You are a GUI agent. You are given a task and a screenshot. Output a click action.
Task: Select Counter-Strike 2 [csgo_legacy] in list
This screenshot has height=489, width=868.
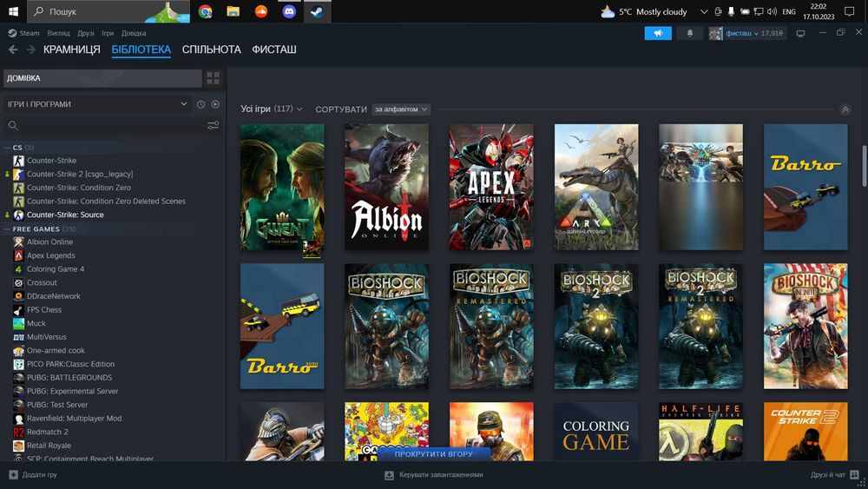click(80, 174)
